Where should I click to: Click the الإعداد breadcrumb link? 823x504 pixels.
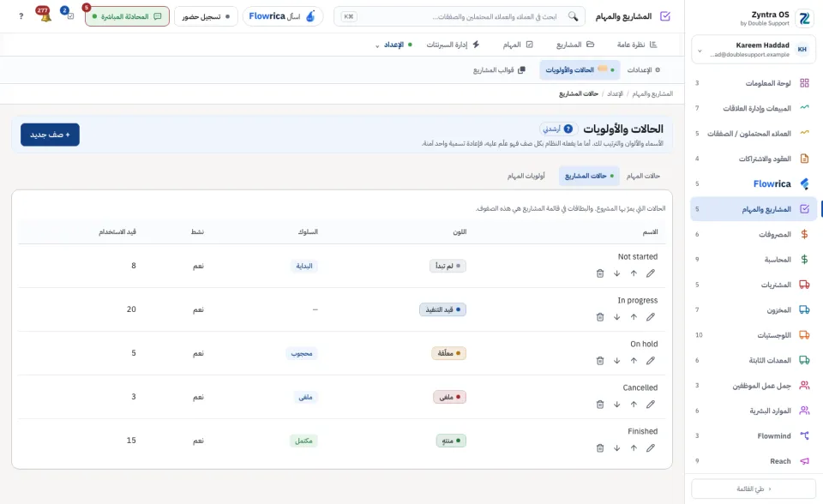click(616, 93)
